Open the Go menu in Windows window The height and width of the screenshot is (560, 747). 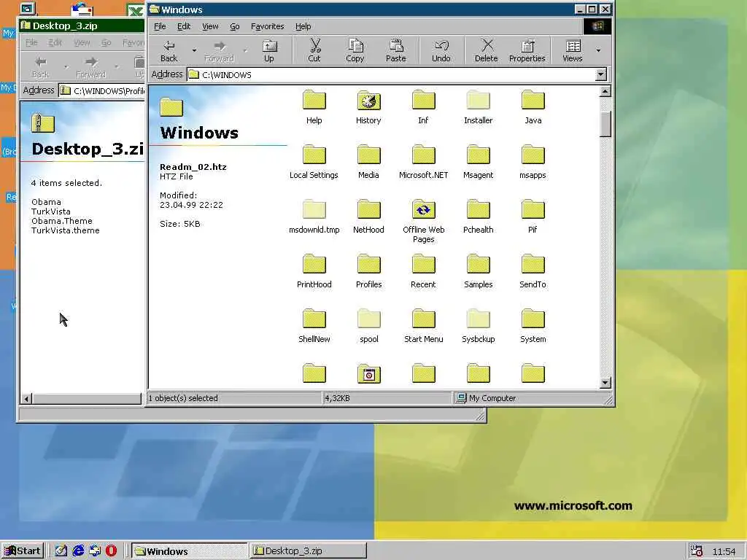[235, 27]
